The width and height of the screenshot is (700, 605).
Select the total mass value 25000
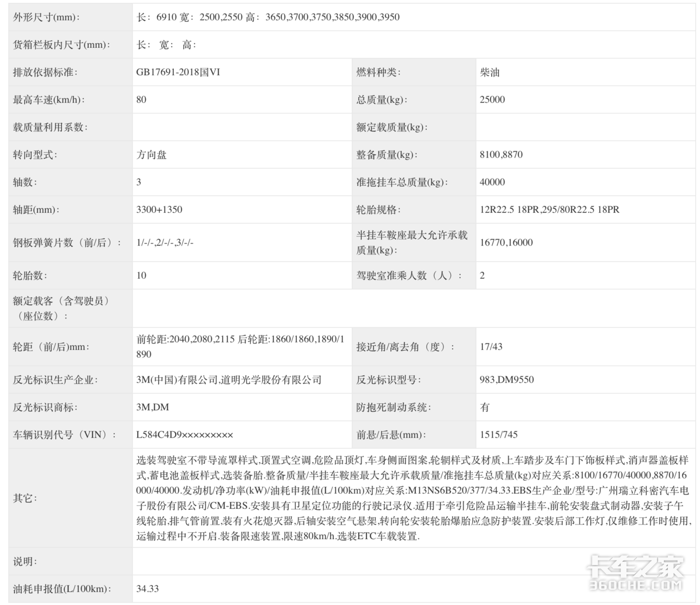pyautogui.click(x=492, y=100)
